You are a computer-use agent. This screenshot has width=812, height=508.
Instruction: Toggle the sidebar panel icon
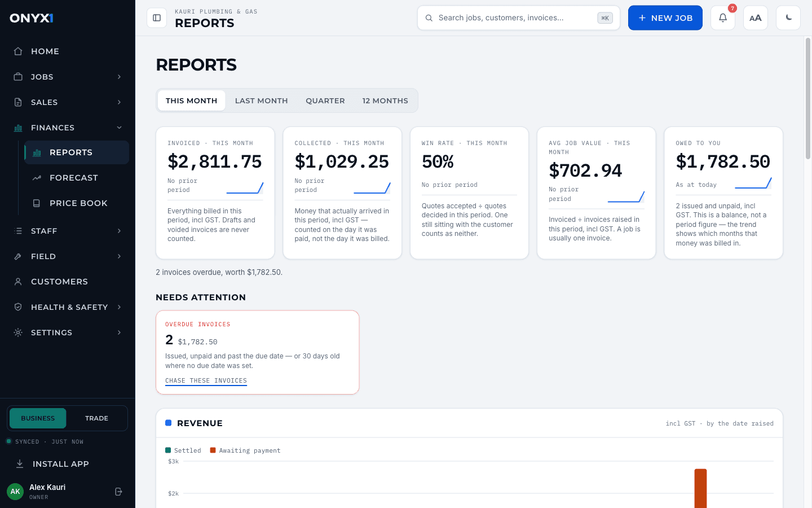coord(157,18)
